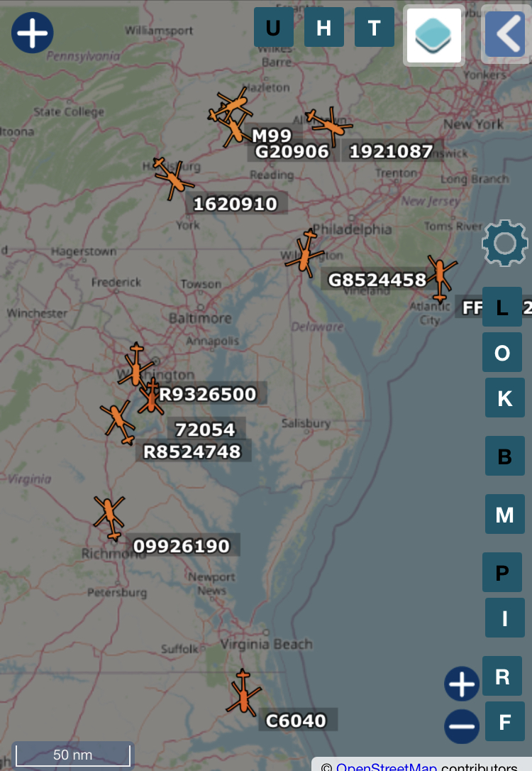Select the helicopter near Richmond labeled 09926190
This screenshot has width=532, height=771.
(x=109, y=516)
